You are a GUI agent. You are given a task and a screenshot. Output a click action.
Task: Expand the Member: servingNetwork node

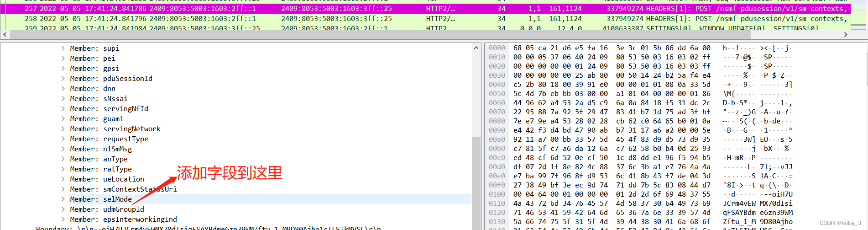tap(63, 128)
